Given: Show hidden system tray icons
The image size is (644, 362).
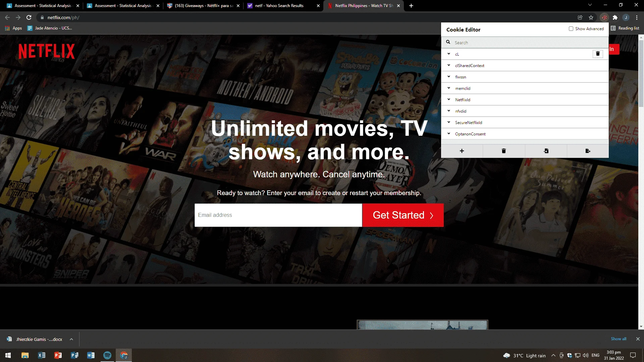Looking at the screenshot, I should coord(553,355).
